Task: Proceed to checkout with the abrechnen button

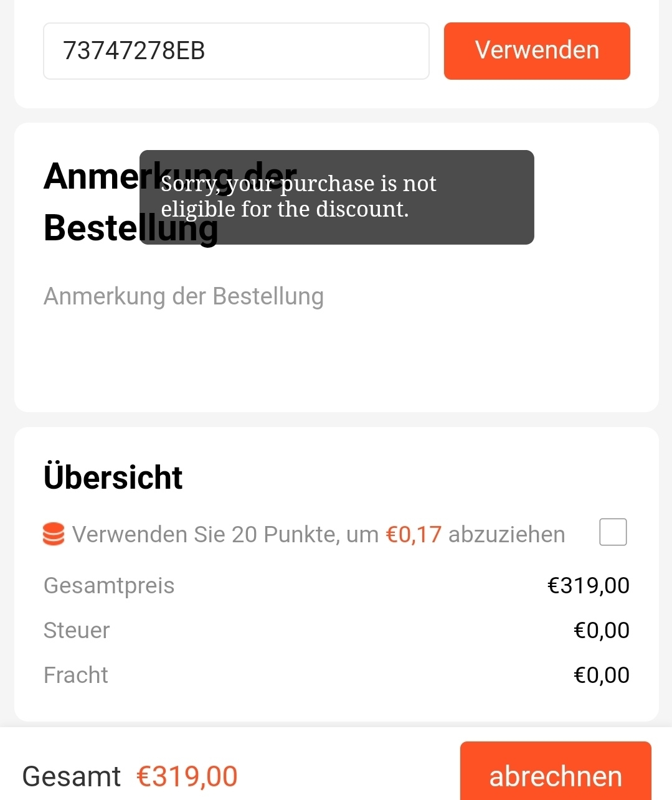Action: pyautogui.click(x=556, y=772)
